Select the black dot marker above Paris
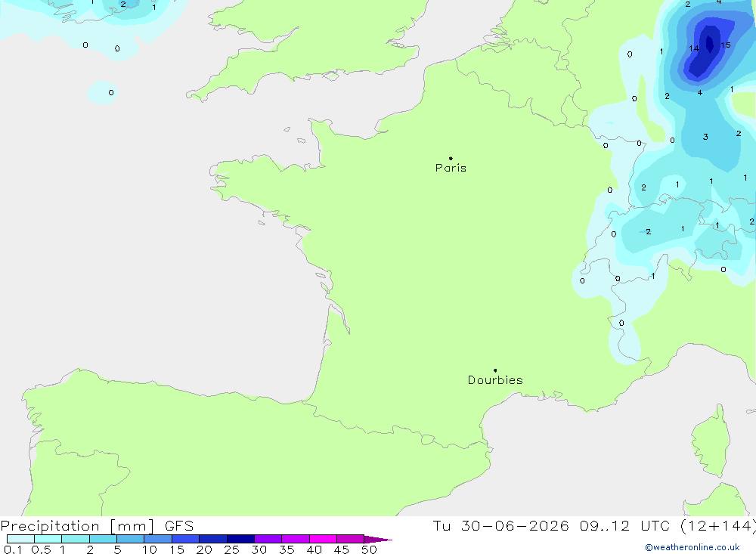The height and width of the screenshot is (554, 756). pyautogui.click(x=451, y=158)
